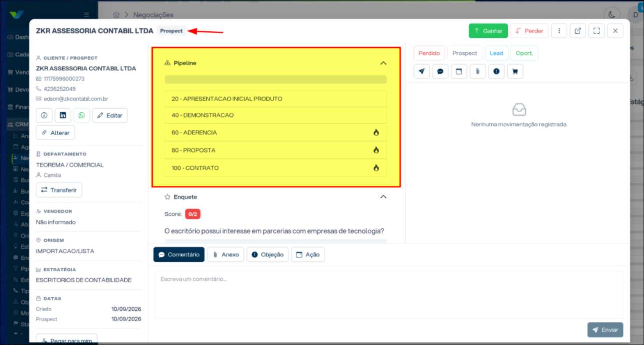Switch to the Objeção tab
The image size is (644, 345).
(267, 255)
